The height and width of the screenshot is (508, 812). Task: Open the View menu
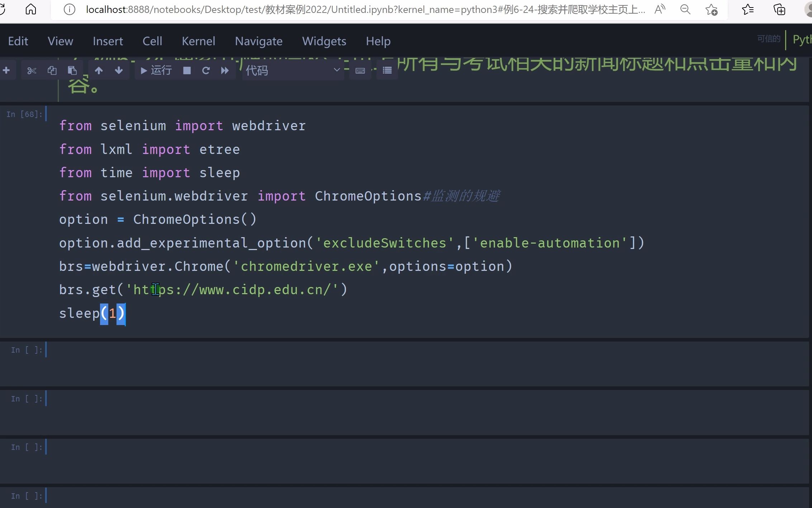(60, 41)
